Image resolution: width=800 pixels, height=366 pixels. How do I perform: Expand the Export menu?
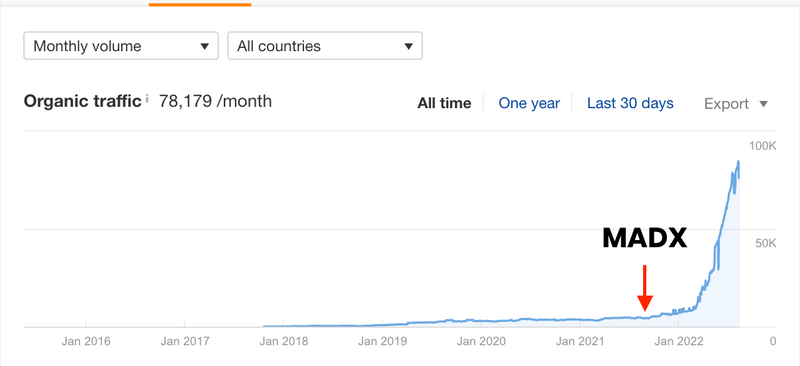(x=736, y=104)
